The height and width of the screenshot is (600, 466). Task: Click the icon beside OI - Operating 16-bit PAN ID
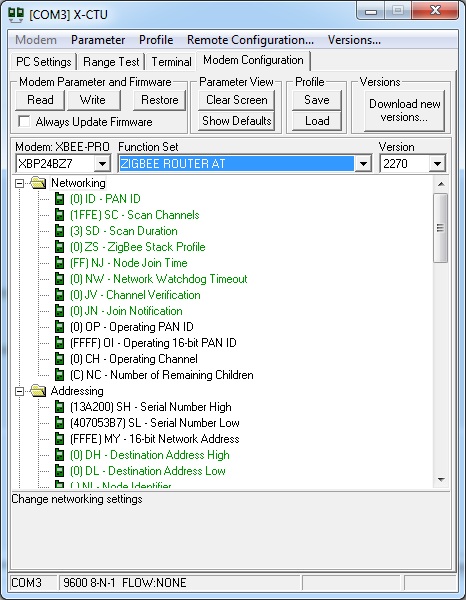coord(59,343)
